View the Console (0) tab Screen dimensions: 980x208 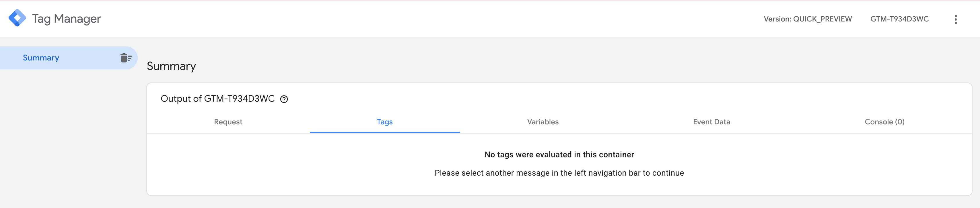tap(884, 122)
